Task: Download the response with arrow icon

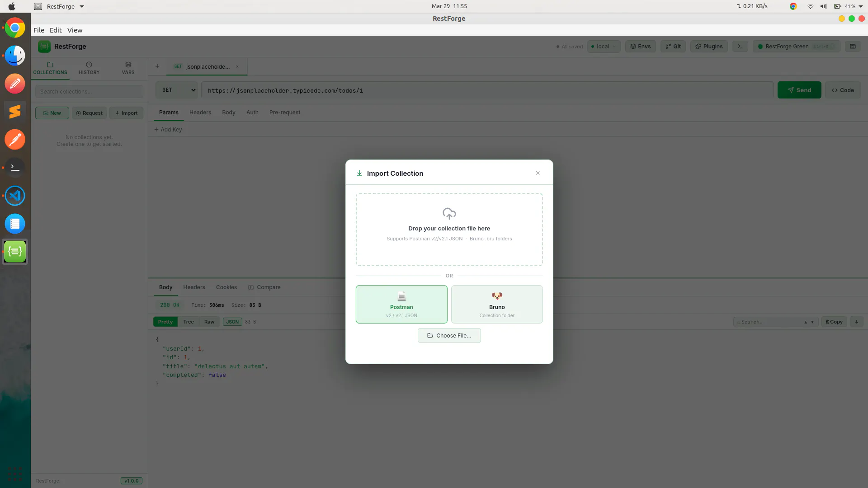Action: pyautogui.click(x=857, y=322)
